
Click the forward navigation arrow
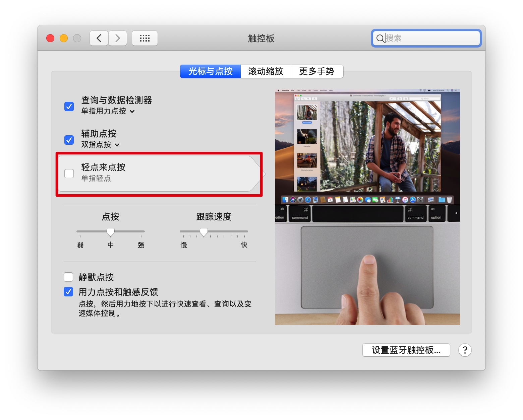[117, 38]
